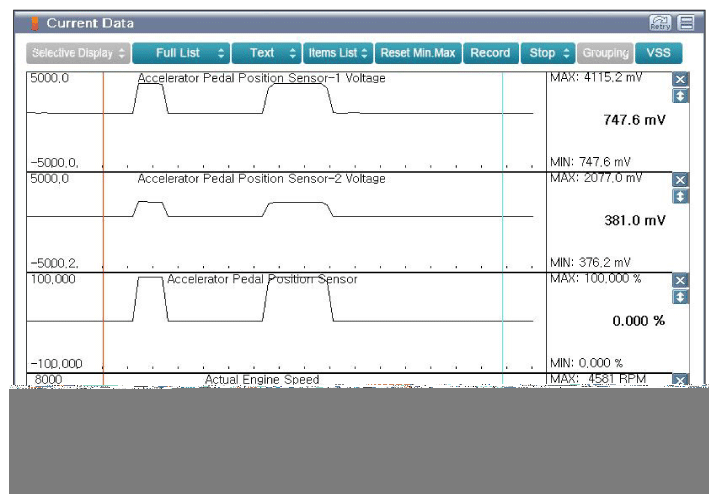Click the orange cursor line in Sensor-1 graph

104,120
